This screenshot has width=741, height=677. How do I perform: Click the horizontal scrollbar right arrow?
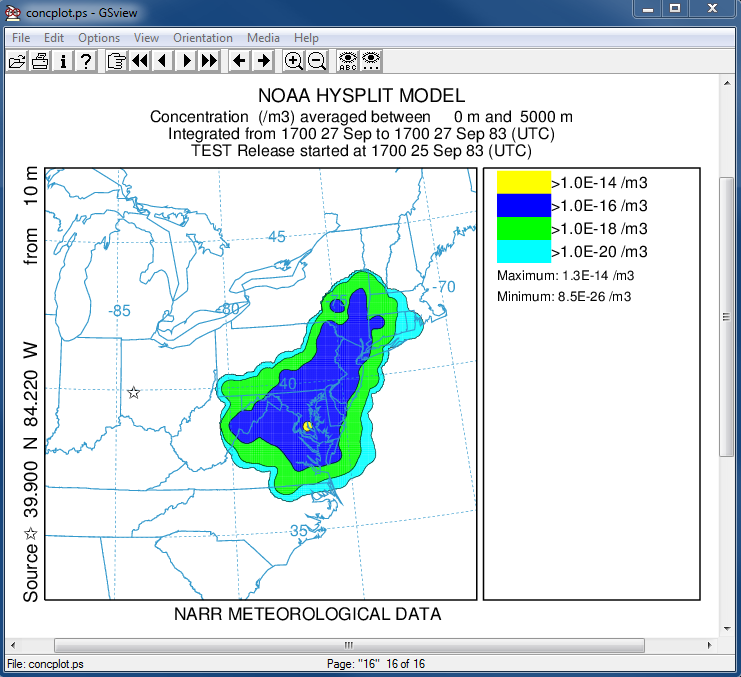[x=711, y=644]
